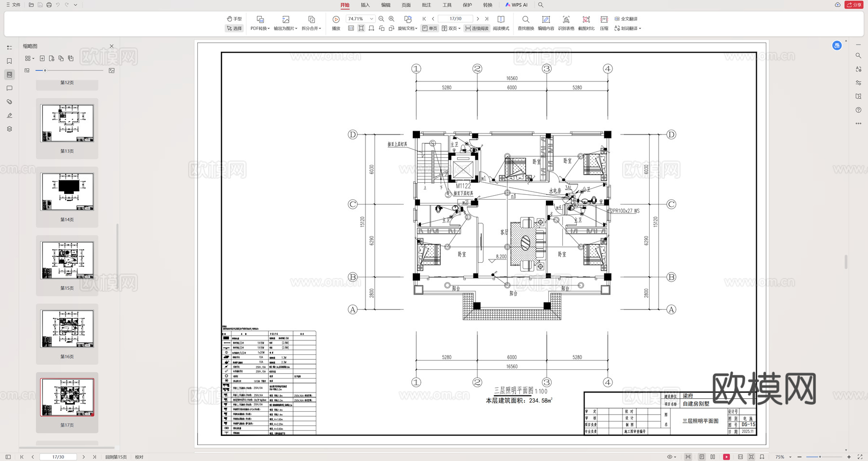Switch to the 保护 tab
Image resolution: width=868 pixels, height=461 pixels.
pyautogui.click(x=467, y=5)
